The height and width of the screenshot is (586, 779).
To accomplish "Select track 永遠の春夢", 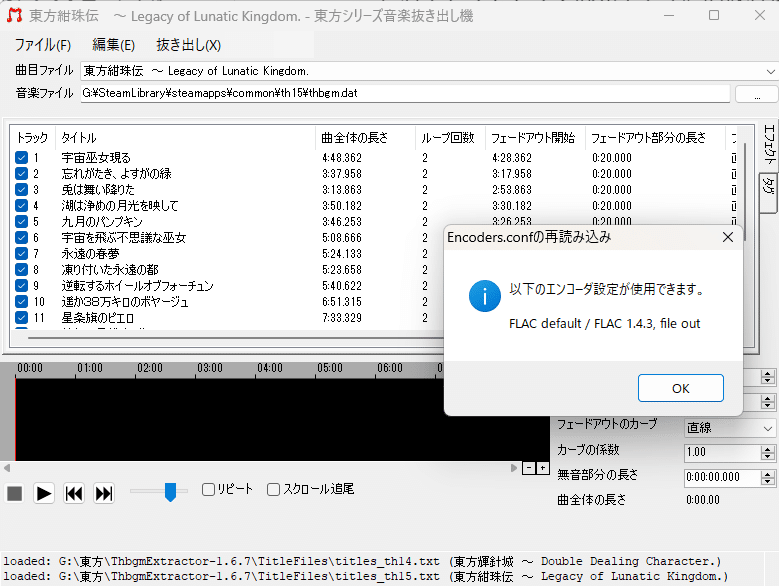I will (90, 254).
